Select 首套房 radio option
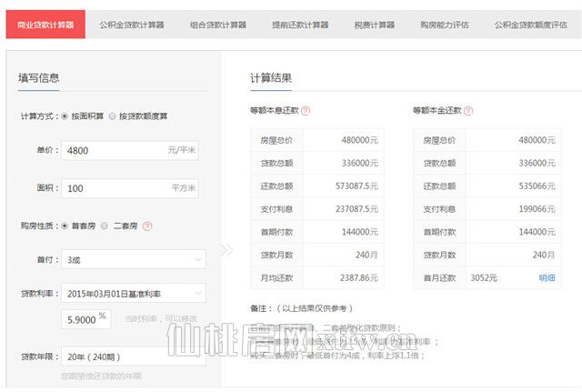Image resolution: width=582 pixels, height=392 pixels. (x=65, y=226)
